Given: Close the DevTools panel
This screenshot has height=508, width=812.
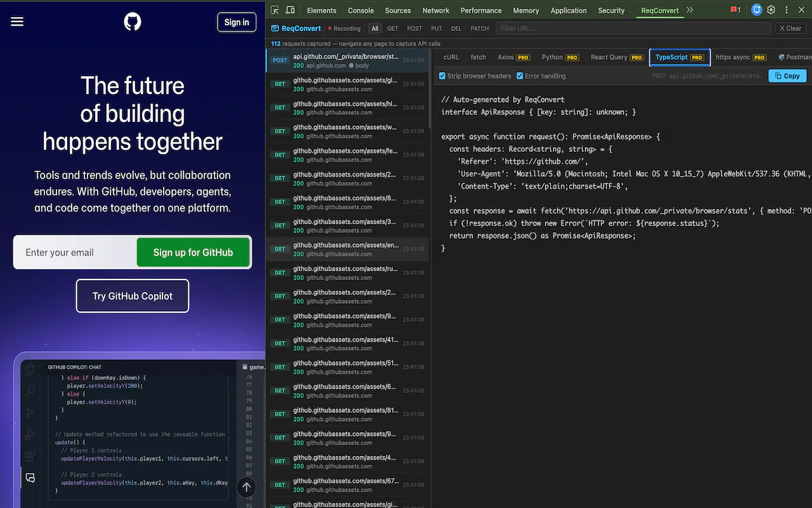Looking at the screenshot, I should (x=802, y=10).
